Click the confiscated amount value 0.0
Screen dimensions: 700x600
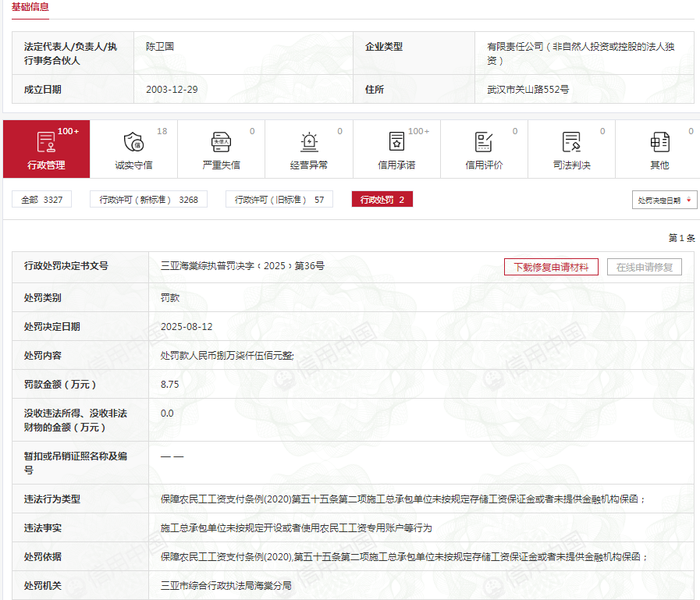tap(167, 414)
